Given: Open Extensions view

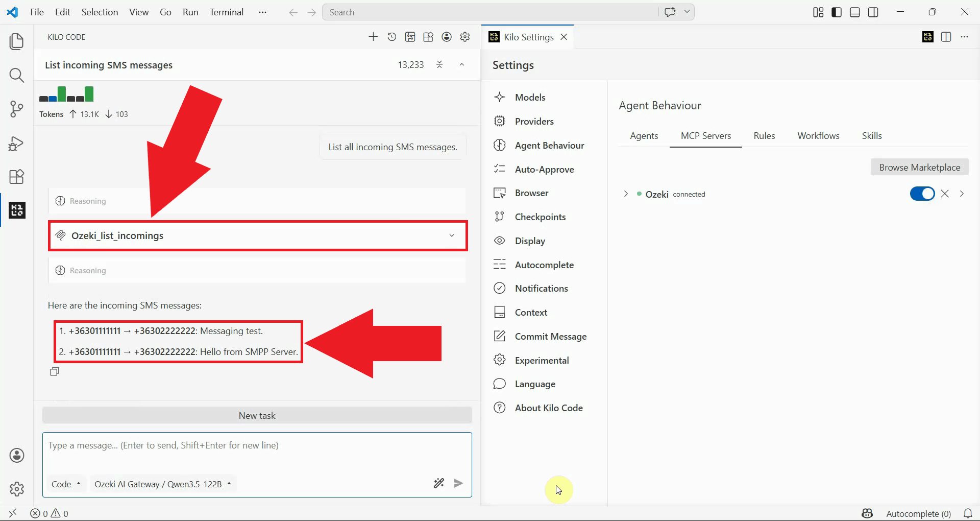Looking at the screenshot, I should click(x=17, y=177).
